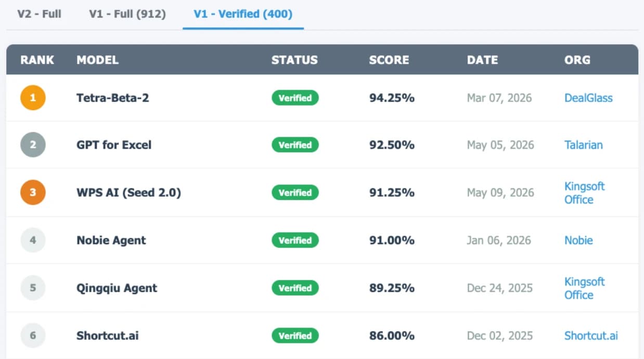Sort by the SCORE column header
The height and width of the screenshot is (359, 644).
coord(389,60)
